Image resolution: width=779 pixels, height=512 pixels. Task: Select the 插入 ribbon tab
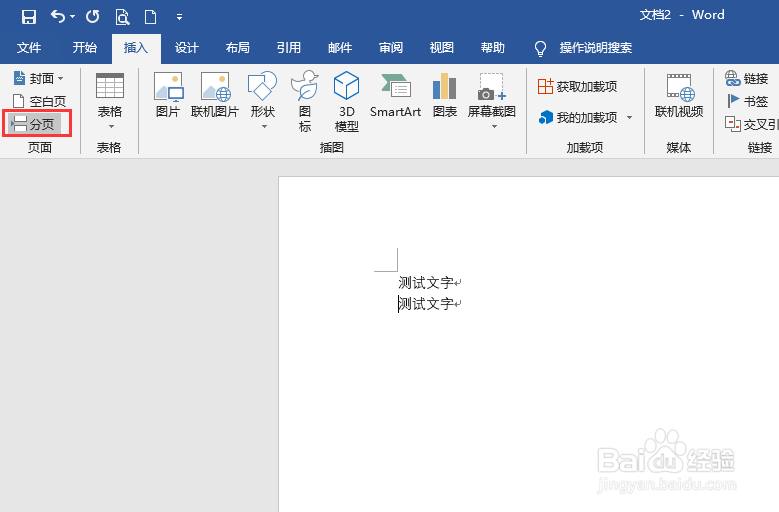coord(136,48)
